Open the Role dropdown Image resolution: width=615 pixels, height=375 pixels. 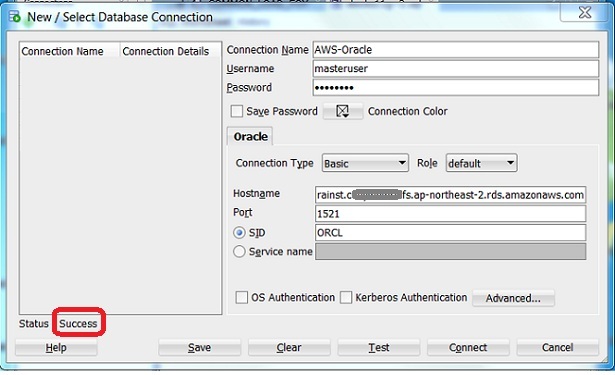[x=481, y=163]
